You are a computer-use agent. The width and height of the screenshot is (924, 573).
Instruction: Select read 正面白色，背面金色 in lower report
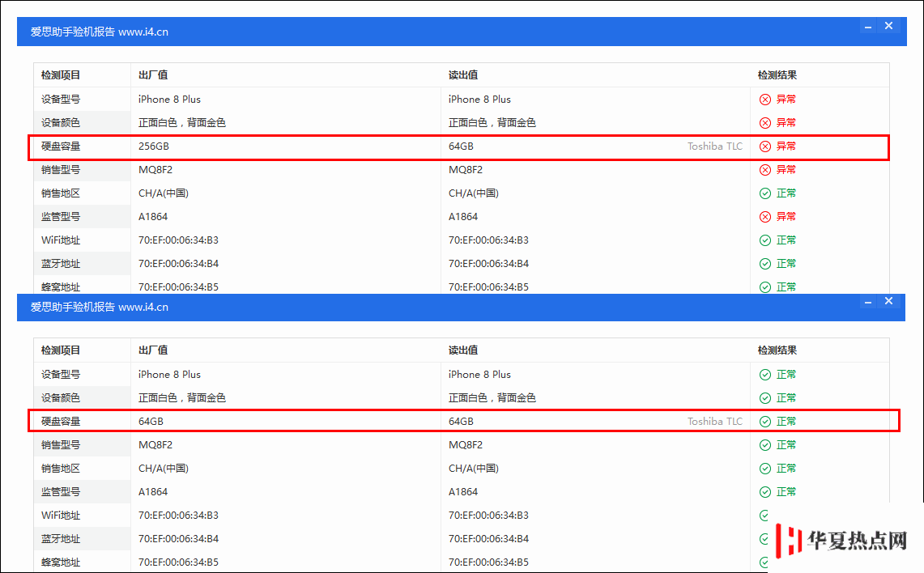coord(492,398)
